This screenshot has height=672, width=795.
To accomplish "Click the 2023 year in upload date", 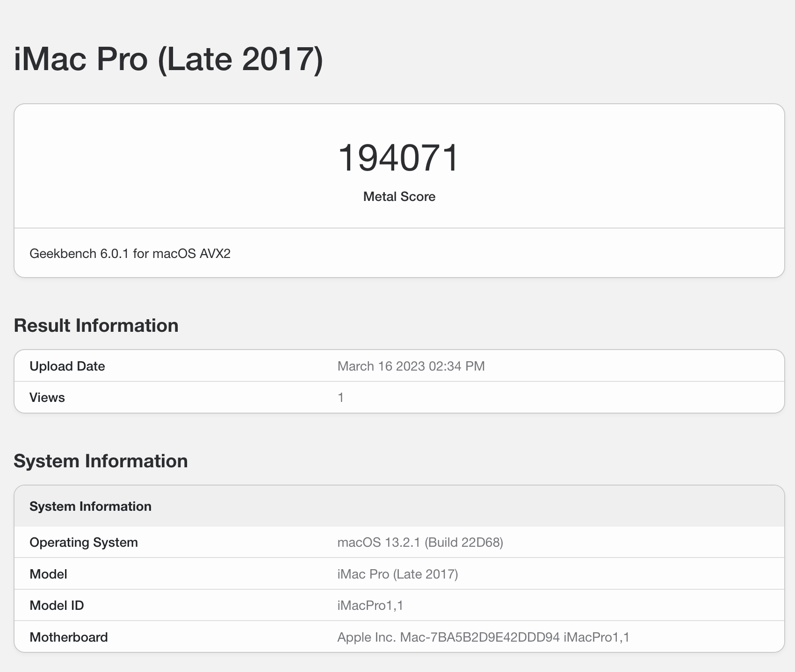I will (410, 366).
